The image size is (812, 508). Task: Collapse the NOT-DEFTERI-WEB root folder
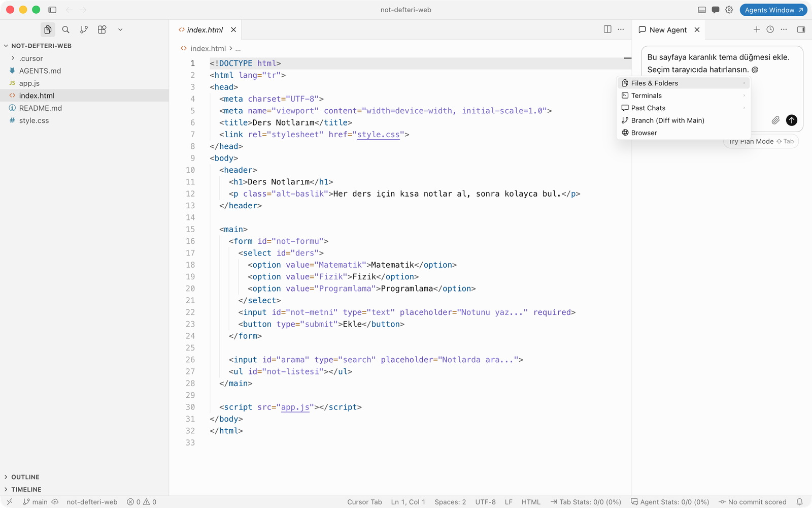(84, 46)
